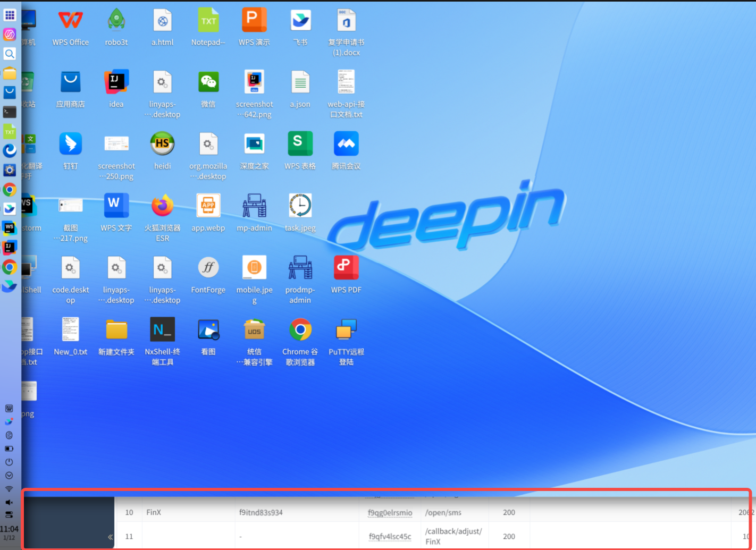The image size is (756, 550).
Task: Open the quick settings toggles icon
Action: (x=9, y=514)
